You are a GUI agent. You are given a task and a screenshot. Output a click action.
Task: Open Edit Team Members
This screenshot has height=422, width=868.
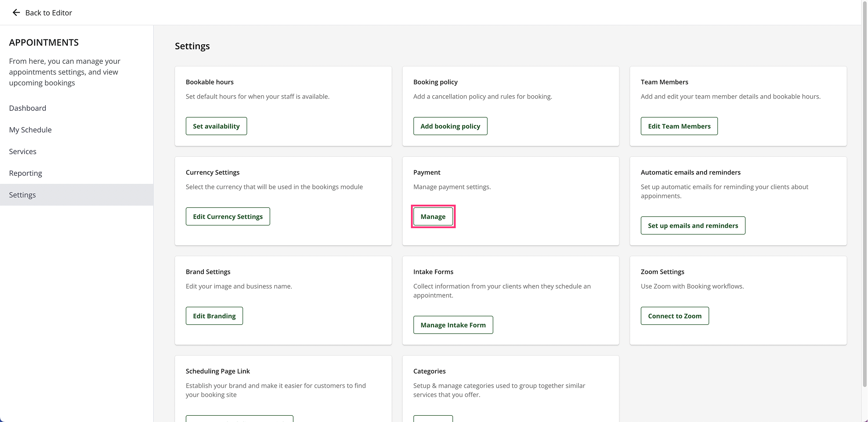(679, 126)
